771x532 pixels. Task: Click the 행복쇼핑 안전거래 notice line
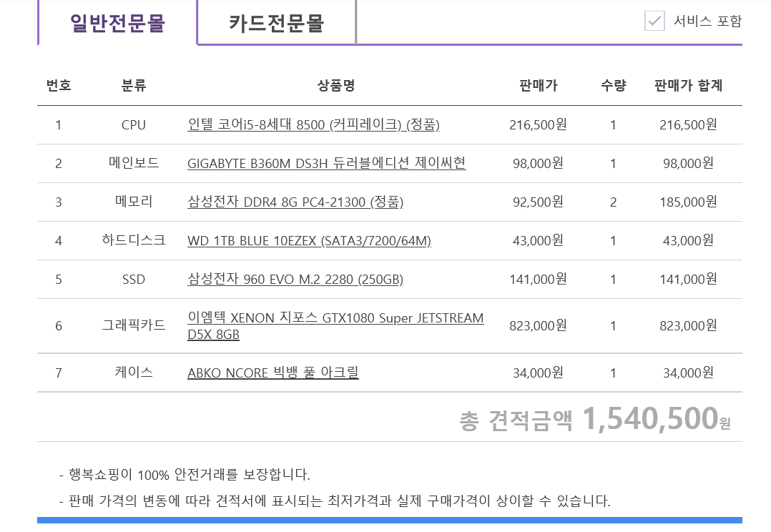185,475
